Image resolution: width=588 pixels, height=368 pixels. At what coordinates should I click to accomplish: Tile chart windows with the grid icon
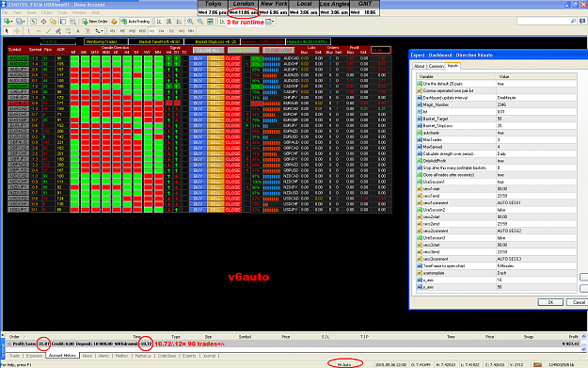click(210, 22)
